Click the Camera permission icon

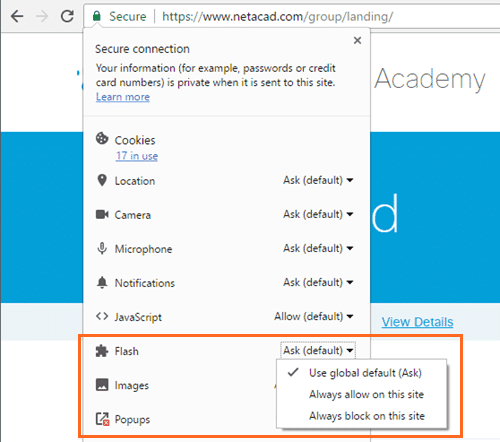coord(102,214)
